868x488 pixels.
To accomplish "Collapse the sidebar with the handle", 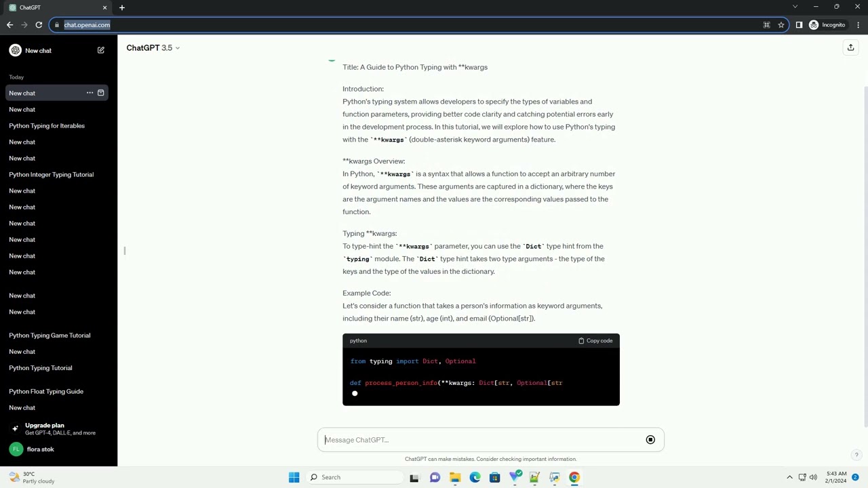I will pos(125,251).
